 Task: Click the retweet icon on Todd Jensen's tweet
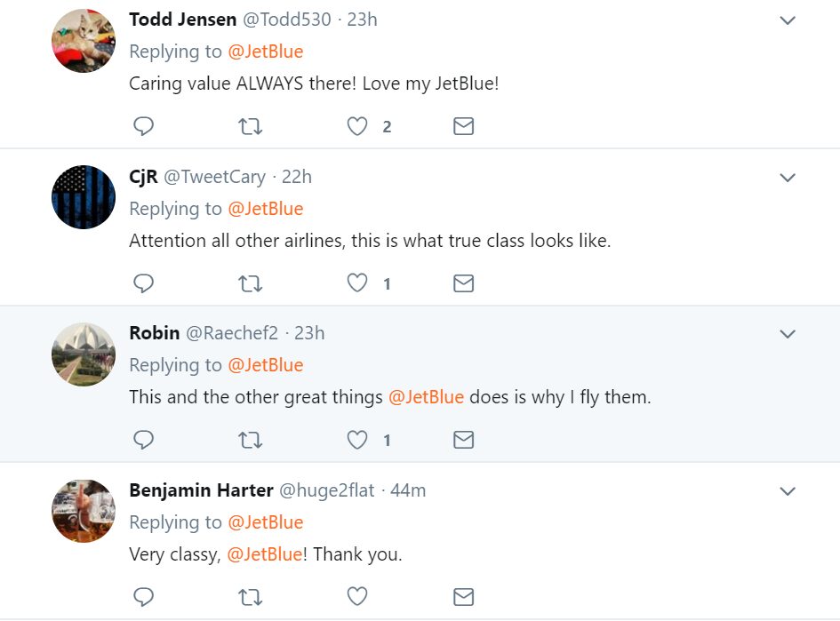point(250,125)
